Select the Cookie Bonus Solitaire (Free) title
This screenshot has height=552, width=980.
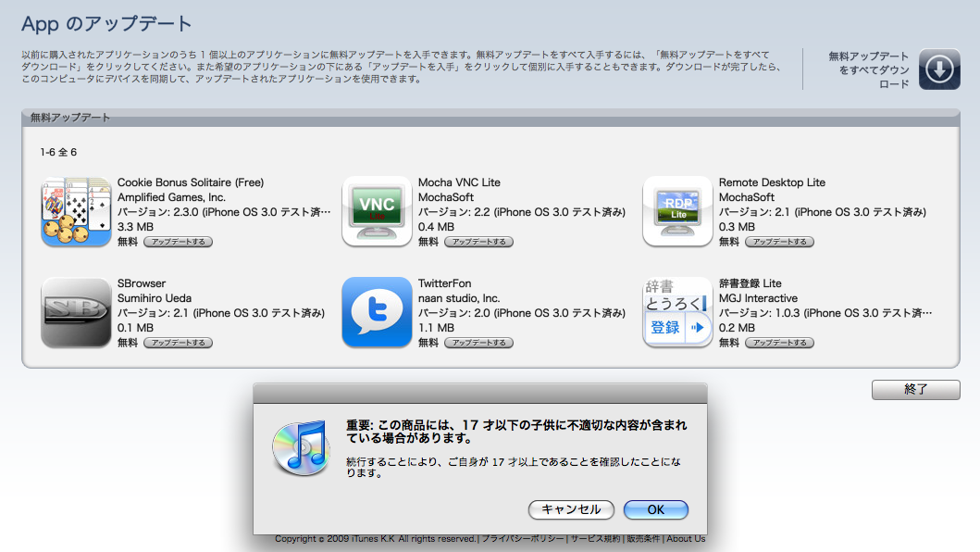point(191,182)
